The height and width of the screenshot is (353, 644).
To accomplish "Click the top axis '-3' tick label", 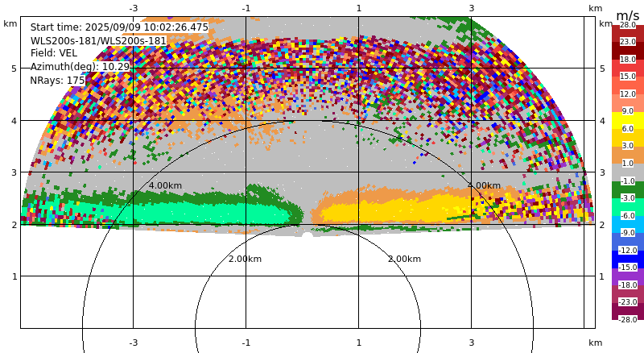I will click(x=133, y=8).
